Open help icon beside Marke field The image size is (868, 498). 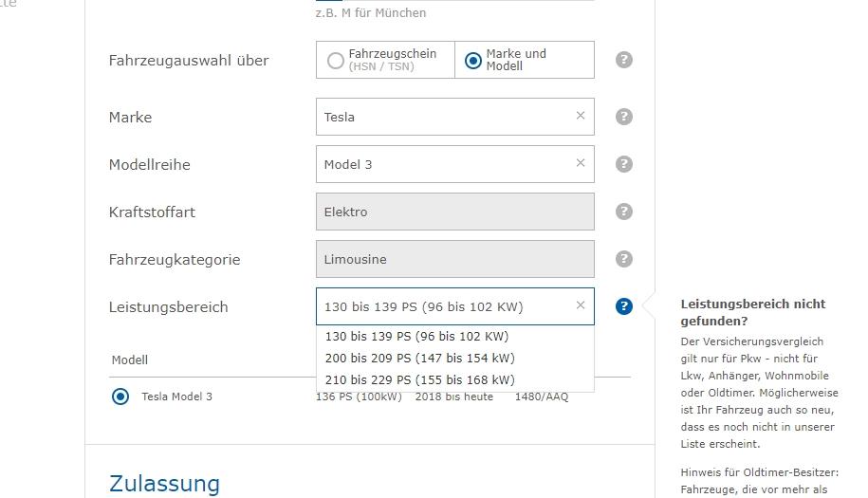click(624, 117)
